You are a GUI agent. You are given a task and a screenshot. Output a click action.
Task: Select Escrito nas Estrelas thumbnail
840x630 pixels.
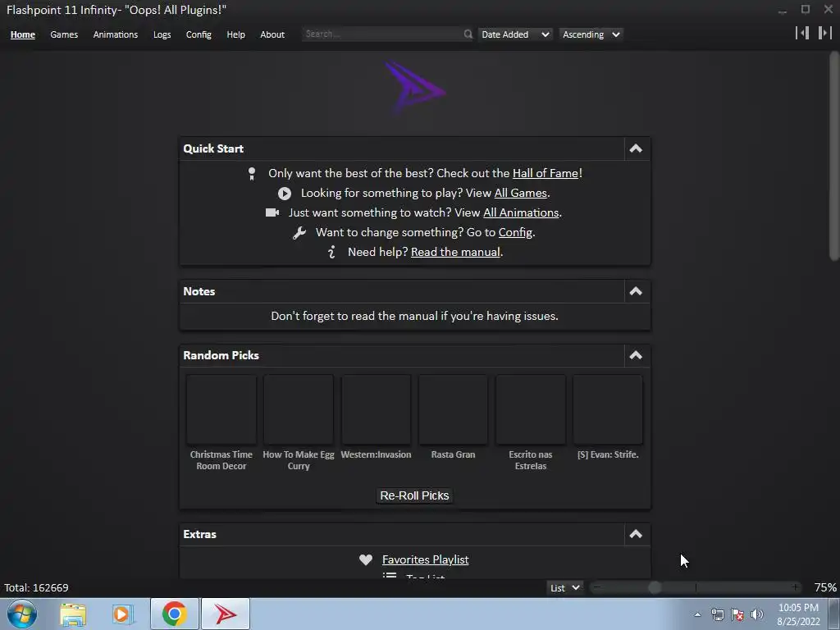pyautogui.click(x=531, y=409)
